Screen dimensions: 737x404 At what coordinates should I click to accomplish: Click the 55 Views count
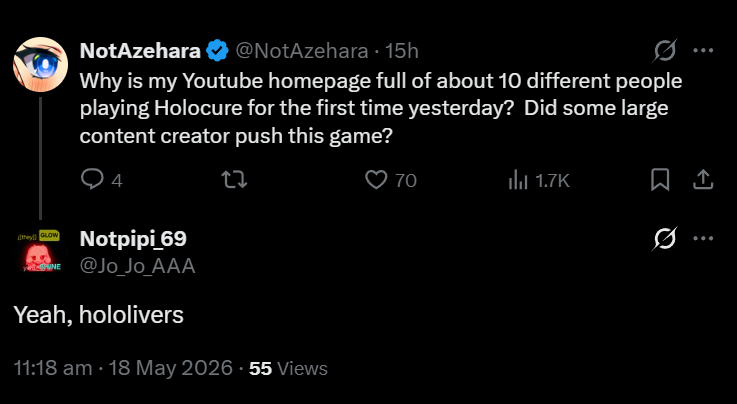288,368
